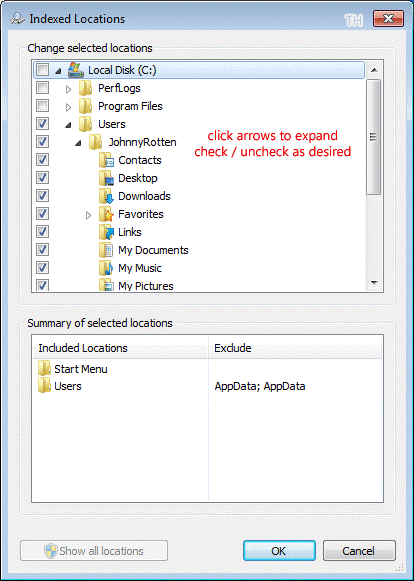This screenshot has height=581, width=414.
Task: Confirm with the OK button
Action: click(x=279, y=551)
